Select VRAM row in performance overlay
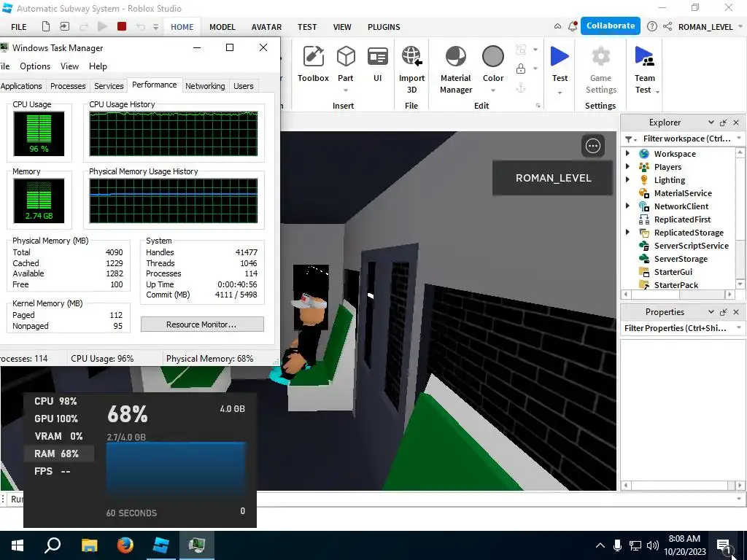The width and height of the screenshot is (747, 560). tap(58, 436)
